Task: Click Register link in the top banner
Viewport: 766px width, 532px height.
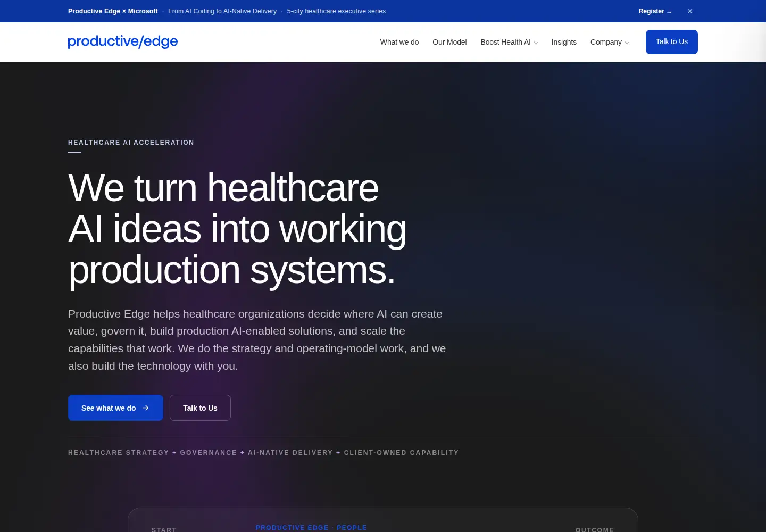Action: [655, 11]
